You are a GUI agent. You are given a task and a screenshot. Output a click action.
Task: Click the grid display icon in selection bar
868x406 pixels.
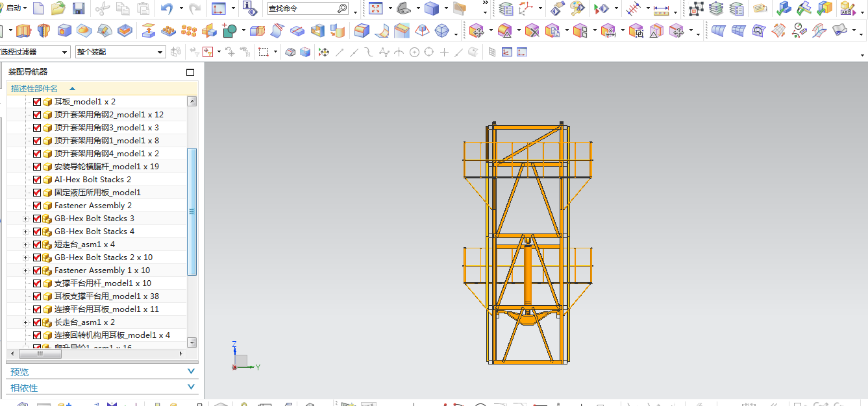(492, 52)
